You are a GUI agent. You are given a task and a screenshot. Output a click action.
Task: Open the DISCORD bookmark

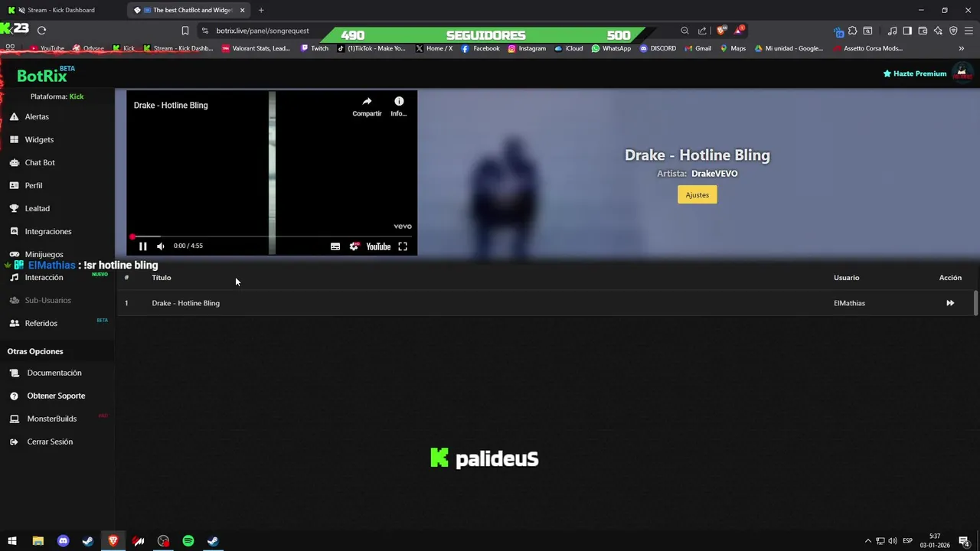click(x=658, y=48)
